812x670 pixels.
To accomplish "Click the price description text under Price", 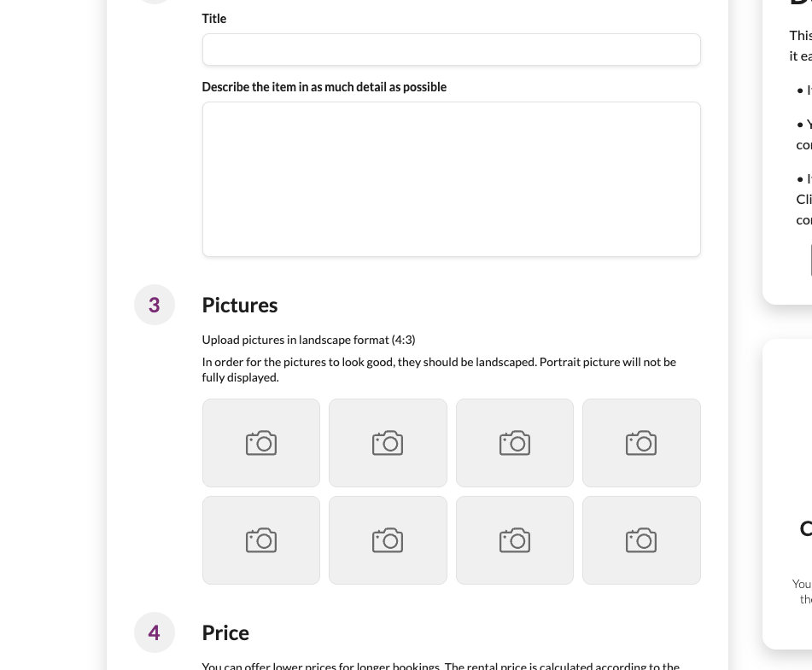I will [441, 666].
